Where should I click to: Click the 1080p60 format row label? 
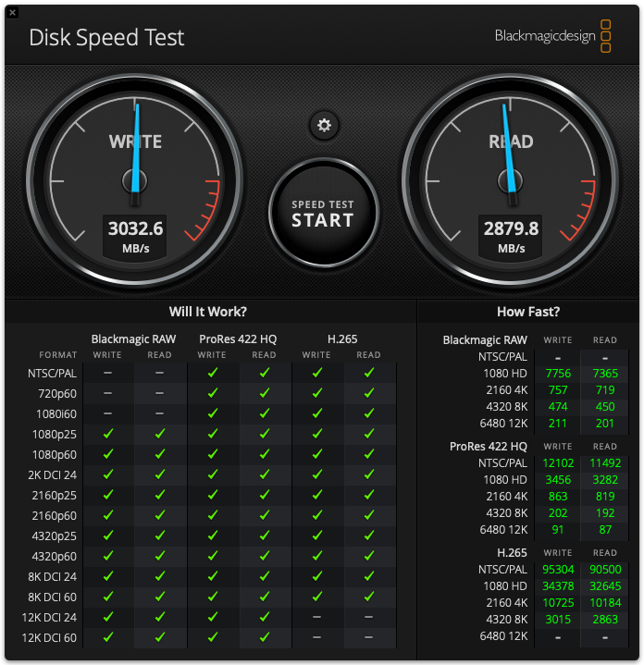coord(55,455)
